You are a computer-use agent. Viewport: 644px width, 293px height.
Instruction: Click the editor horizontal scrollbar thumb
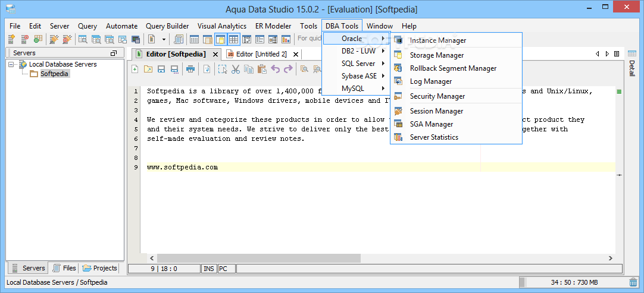click(258, 258)
